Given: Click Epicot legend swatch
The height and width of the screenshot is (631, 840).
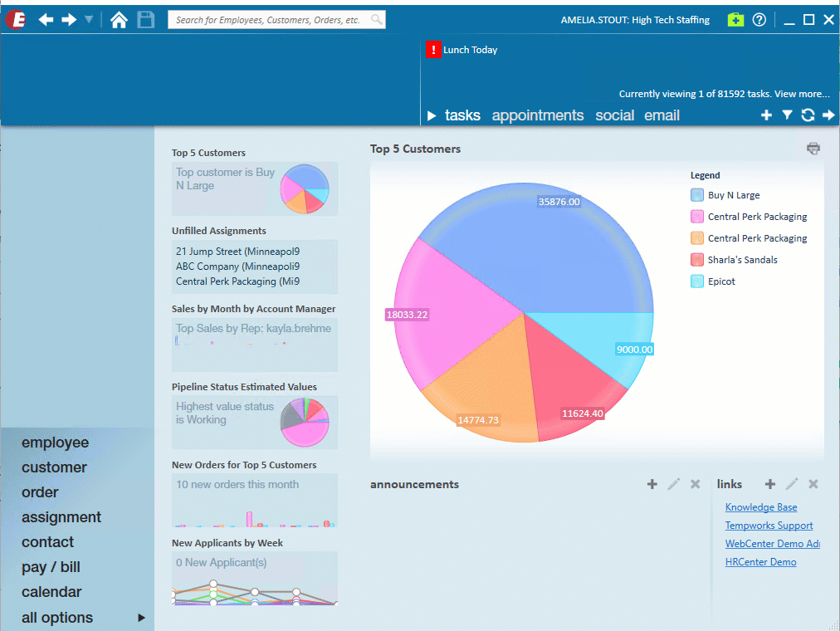Looking at the screenshot, I should coord(697,281).
